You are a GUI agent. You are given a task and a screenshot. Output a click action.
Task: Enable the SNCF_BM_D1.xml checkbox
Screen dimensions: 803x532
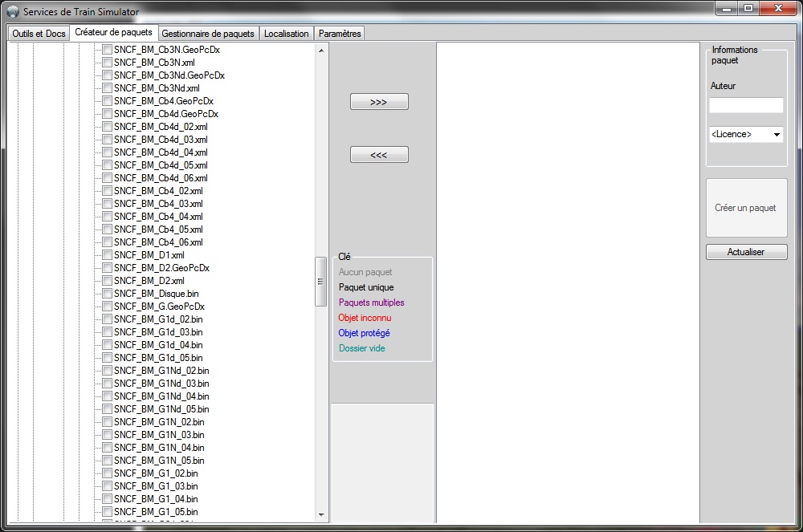107,254
